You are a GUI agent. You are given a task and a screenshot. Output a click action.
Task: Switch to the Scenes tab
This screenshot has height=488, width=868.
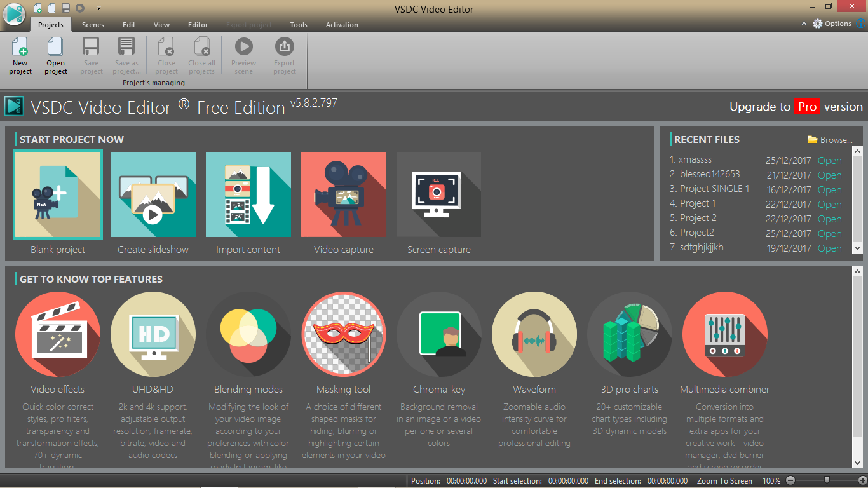93,25
